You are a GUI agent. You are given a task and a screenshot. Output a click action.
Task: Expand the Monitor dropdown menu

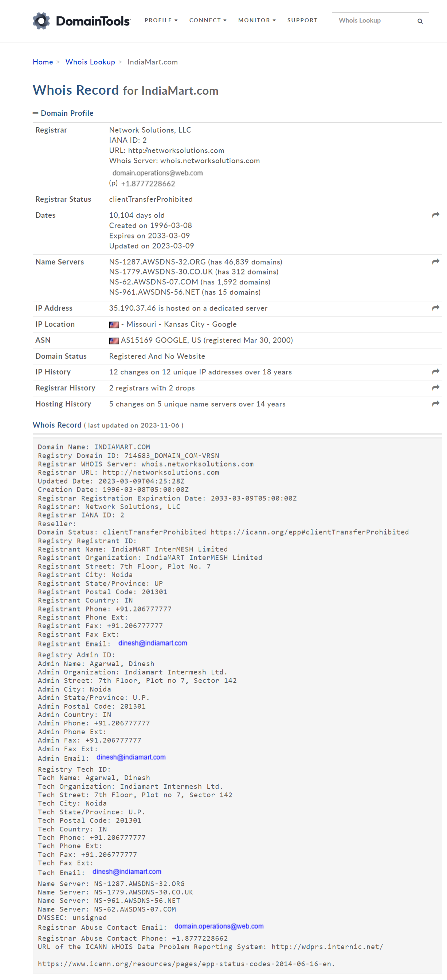pyautogui.click(x=256, y=20)
